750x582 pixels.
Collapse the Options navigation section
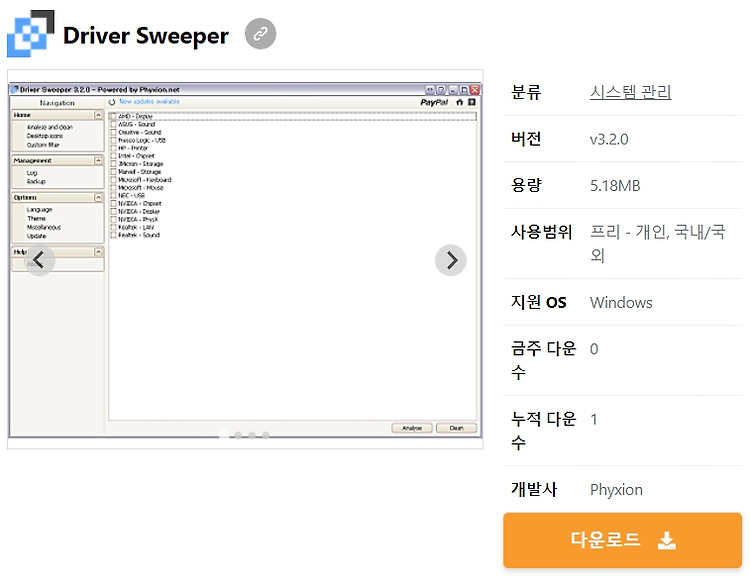98,197
